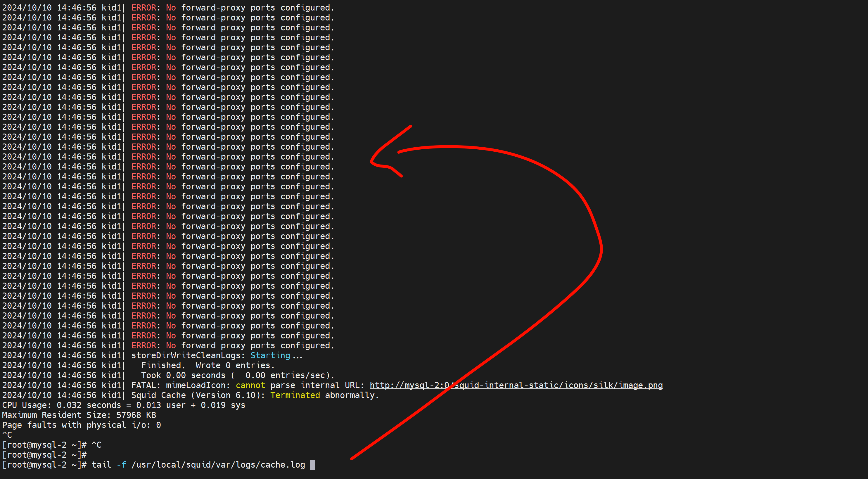Click the cyan 'Starting' word
The height and width of the screenshot is (479, 868).
270,356
